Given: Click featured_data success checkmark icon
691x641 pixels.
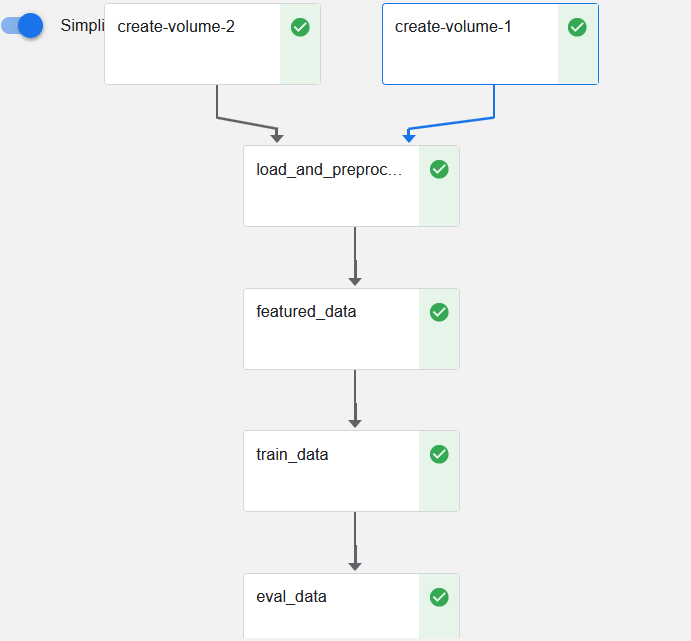Looking at the screenshot, I should [x=439, y=312].
